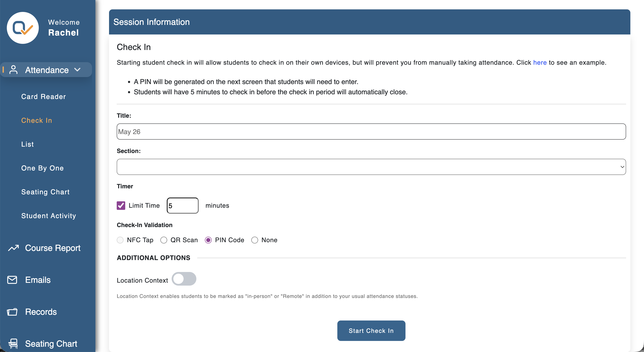
Task: Select the QR Scan validation option
Action: 164,240
